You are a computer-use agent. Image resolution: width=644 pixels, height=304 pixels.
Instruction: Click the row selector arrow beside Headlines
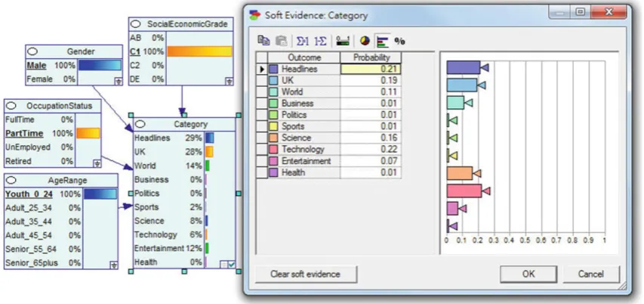point(262,69)
